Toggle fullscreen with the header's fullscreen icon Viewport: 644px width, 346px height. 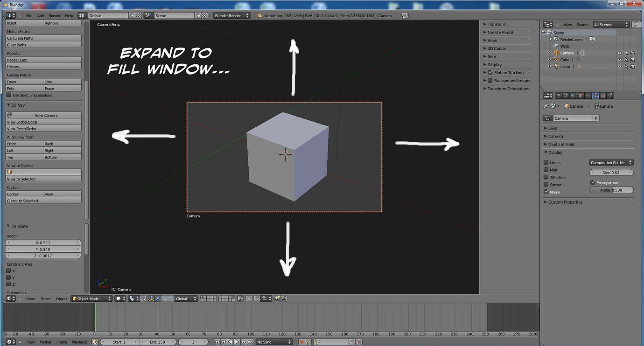point(405,15)
